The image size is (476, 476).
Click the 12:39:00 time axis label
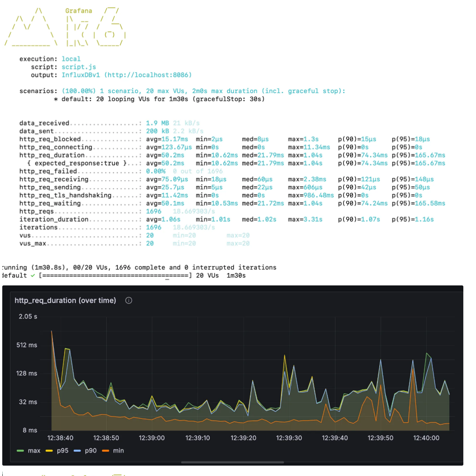pos(151,438)
